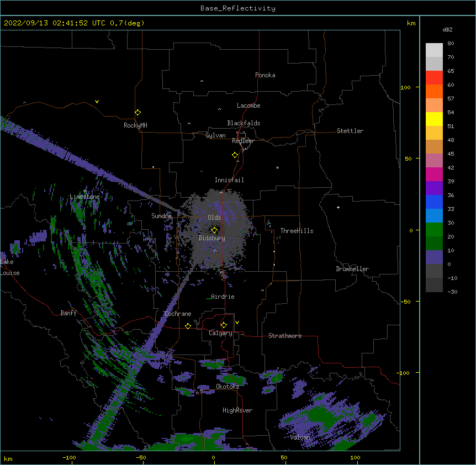This screenshot has width=476, height=465.
Task: Click the magenta 42 dBZ legend swatch
Action: [x=434, y=174]
